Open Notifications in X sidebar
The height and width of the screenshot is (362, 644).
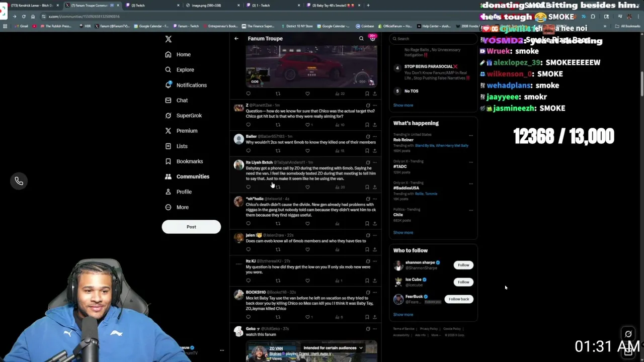pos(186,85)
